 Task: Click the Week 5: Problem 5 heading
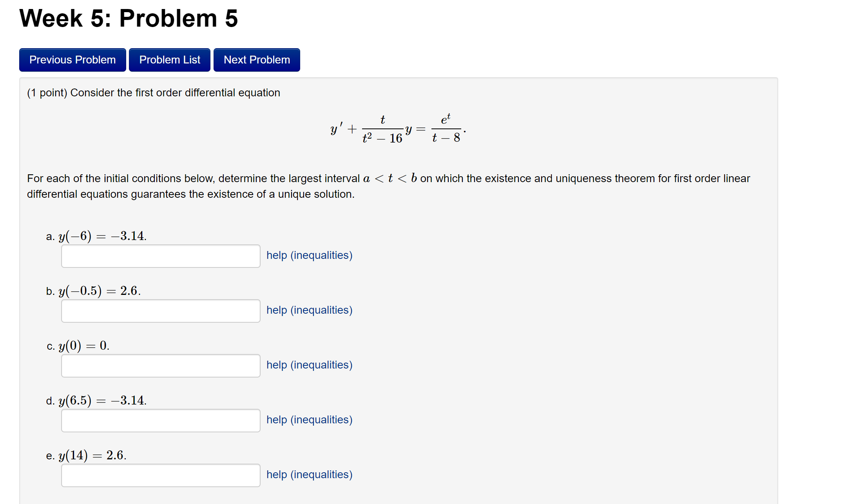(x=129, y=18)
